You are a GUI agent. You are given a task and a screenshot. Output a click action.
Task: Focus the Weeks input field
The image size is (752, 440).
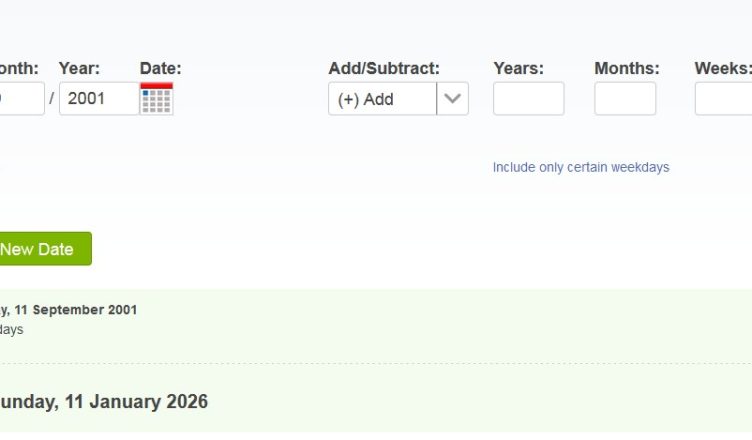[x=724, y=99]
